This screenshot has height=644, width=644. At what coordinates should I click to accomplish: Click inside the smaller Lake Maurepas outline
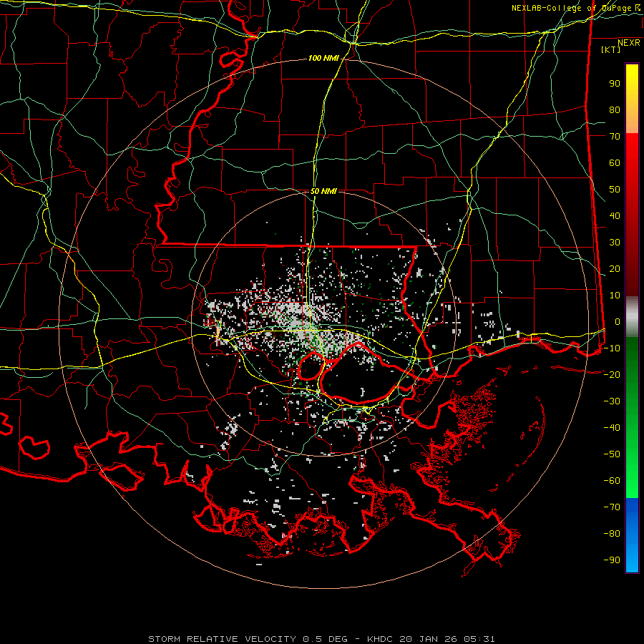tap(310, 366)
